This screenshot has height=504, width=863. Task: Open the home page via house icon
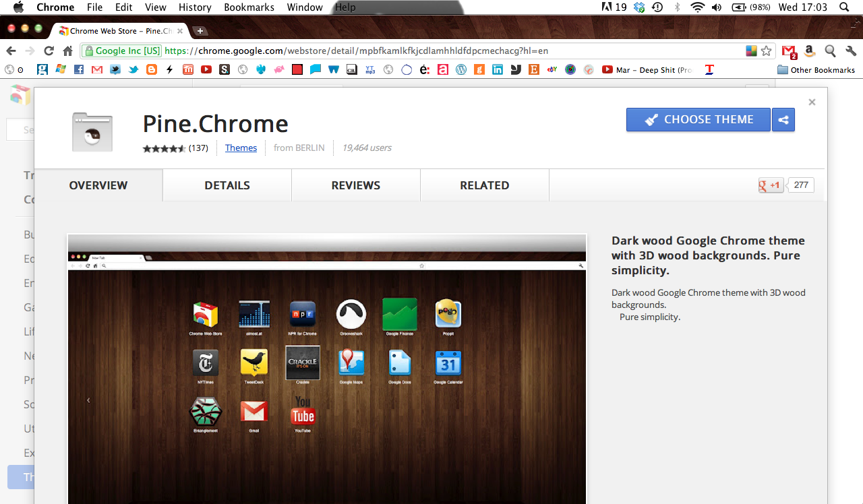click(67, 51)
